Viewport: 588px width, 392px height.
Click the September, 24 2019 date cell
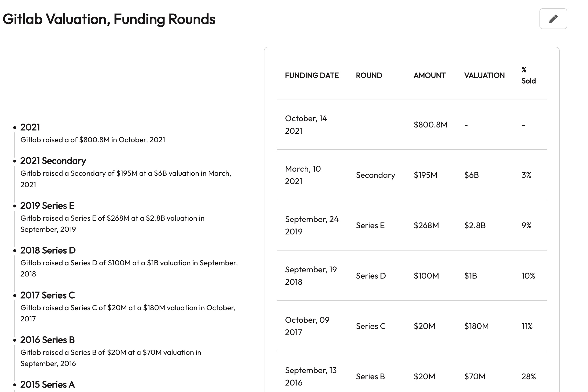312,225
